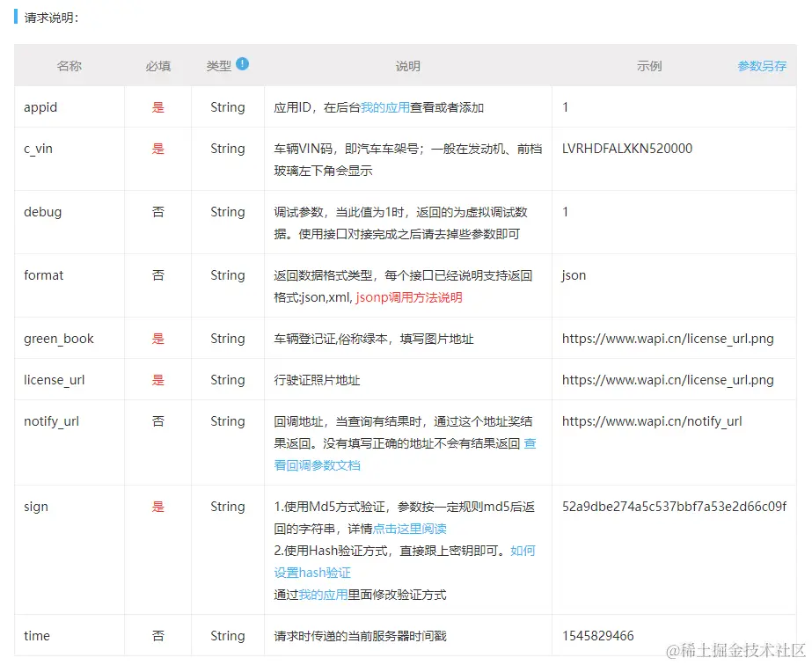
Task: Select the 必填 column header
Action: coord(158,66)
